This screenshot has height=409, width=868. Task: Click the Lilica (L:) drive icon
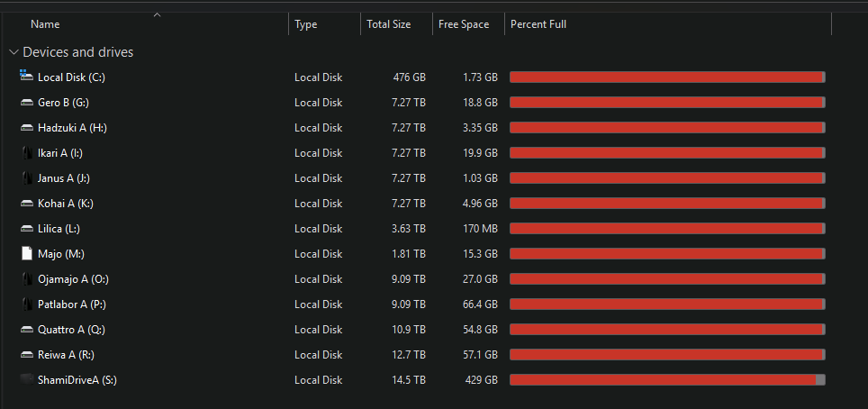coord(27,228)
